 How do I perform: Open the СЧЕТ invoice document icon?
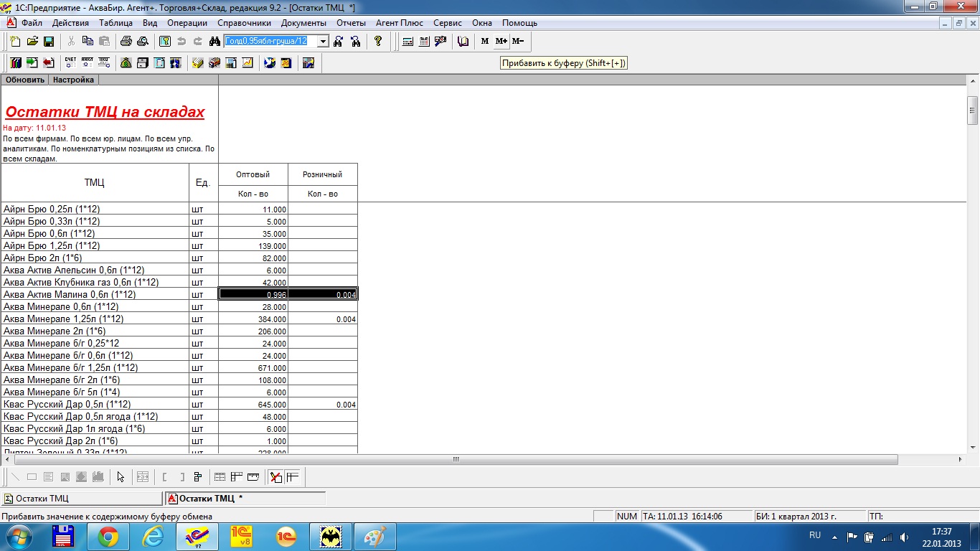point(70,63)
